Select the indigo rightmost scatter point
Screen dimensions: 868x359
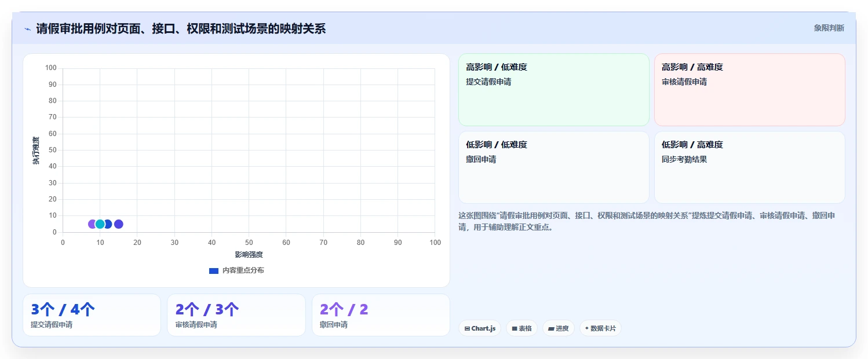[x=118, y=224]
